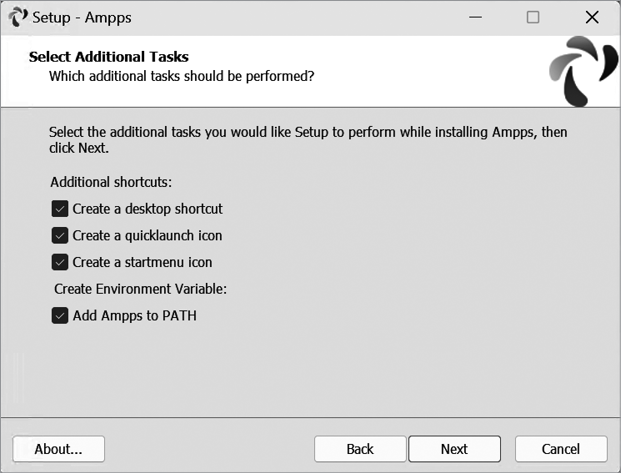Click the 'Create Environment Variable:' group label

click(141, 289)
